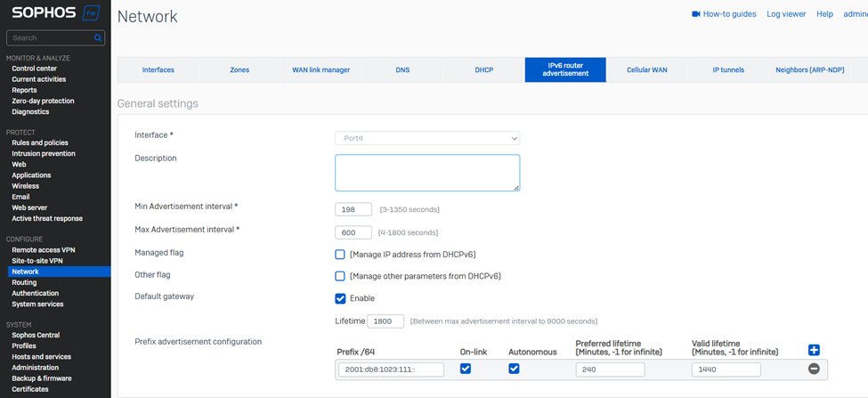Click the Min Advertisement interval field
Screen dimensions: 868x398
(x=353, y=209)
